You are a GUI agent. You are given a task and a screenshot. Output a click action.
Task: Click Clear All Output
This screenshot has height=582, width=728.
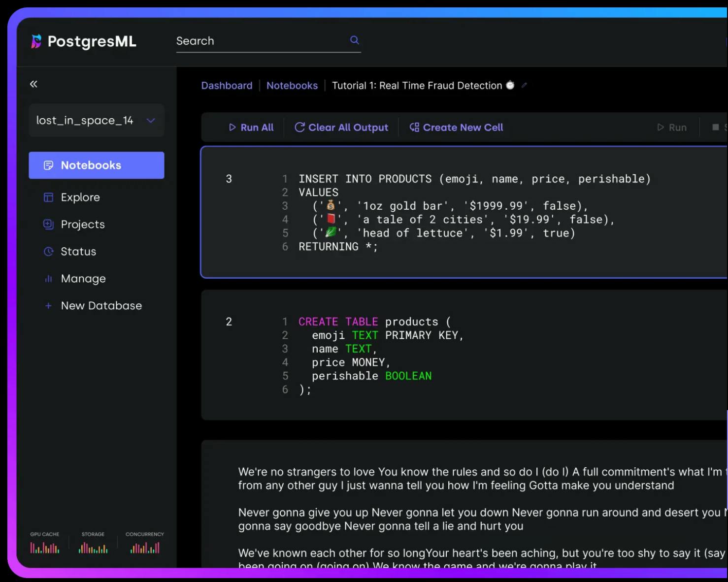[341, 127]
